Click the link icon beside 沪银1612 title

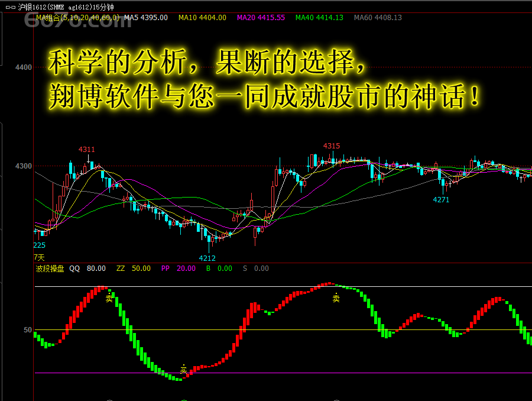[x=11, y=7]
